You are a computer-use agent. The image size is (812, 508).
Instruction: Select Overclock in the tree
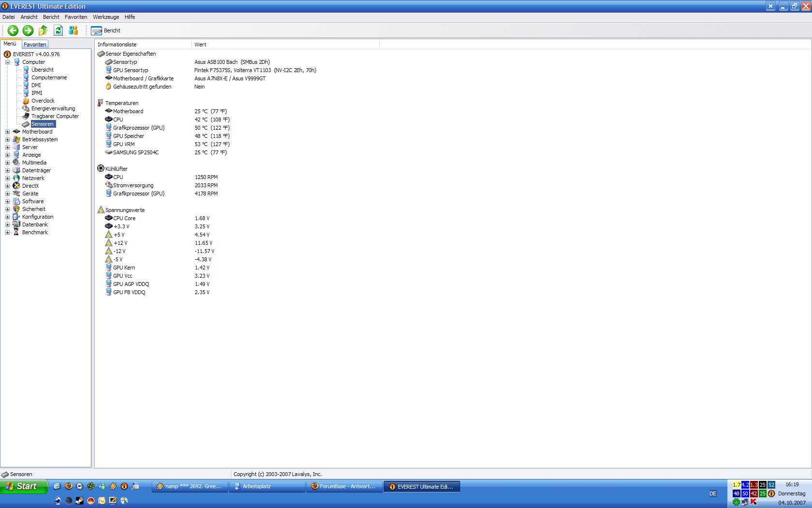pyautogui.click(x=43, y=101)
